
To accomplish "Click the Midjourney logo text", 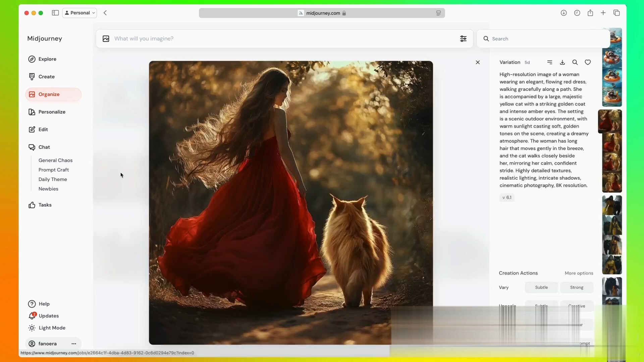I will [x=45, y=39].
